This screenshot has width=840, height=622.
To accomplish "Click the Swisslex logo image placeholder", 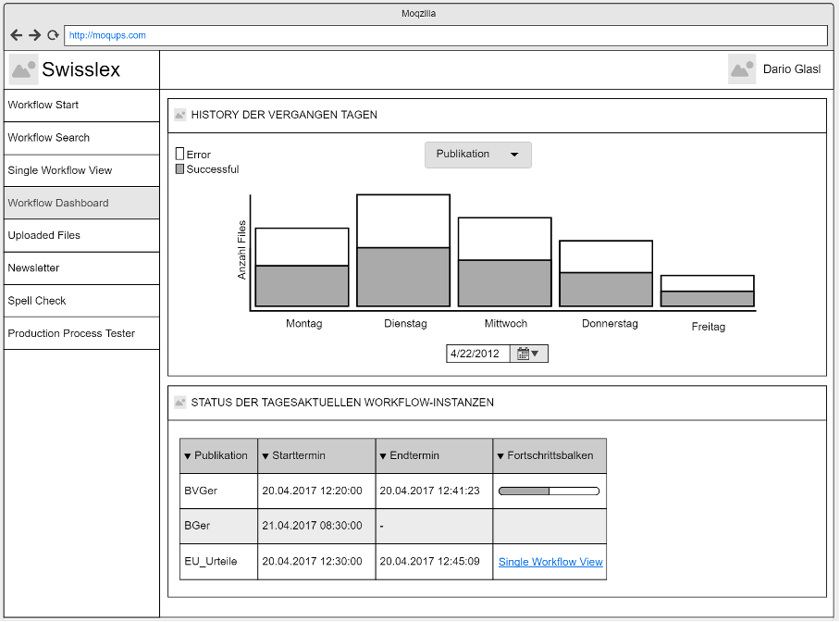I will pyautogui.click(x=23, y=69).
